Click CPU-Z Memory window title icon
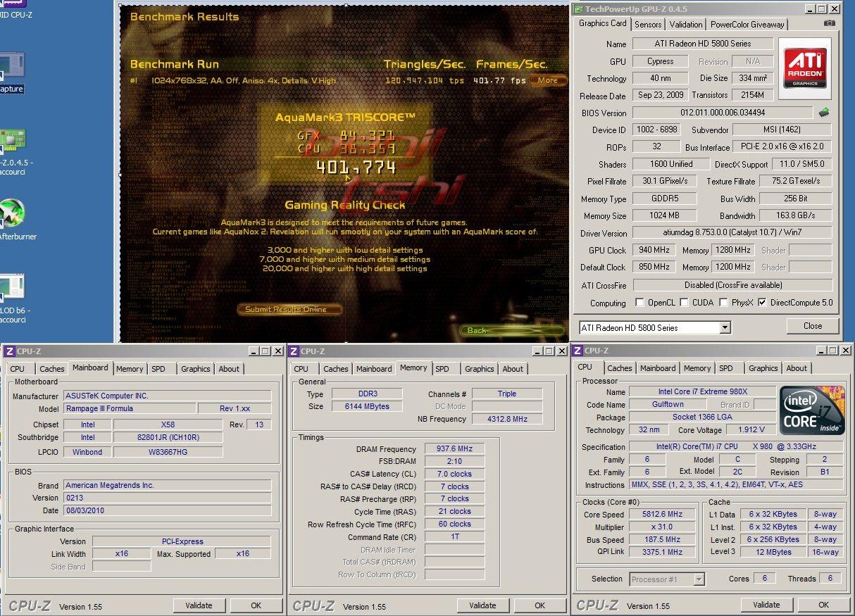This screenshot has height=616, width=855. [x=294, y=351]
